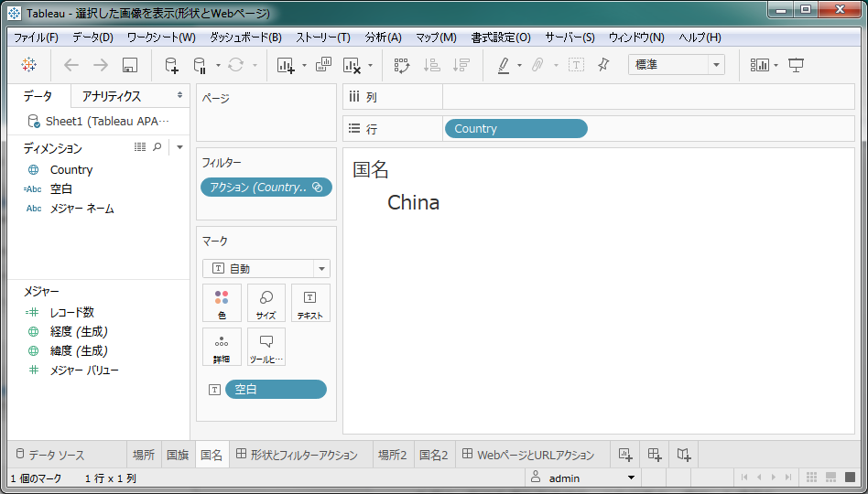Click the new worksheet tab icon at bottom
The image size is (868, 494).
point(625,455)
